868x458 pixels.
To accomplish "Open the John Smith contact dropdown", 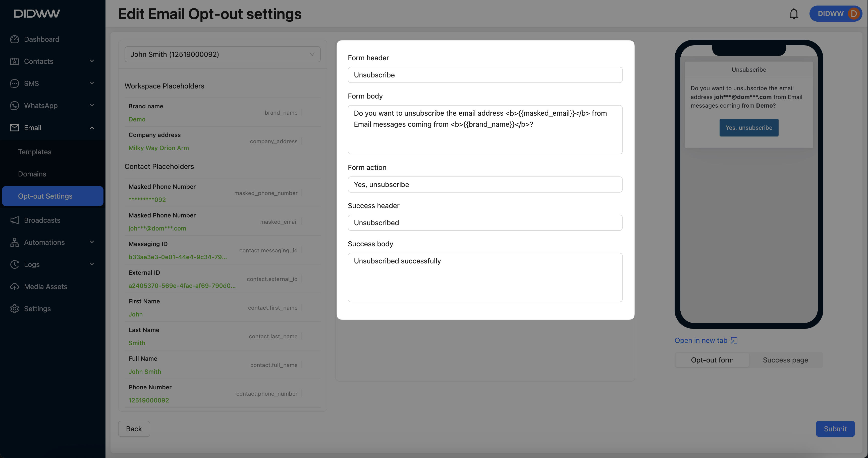I will [222, 54].
